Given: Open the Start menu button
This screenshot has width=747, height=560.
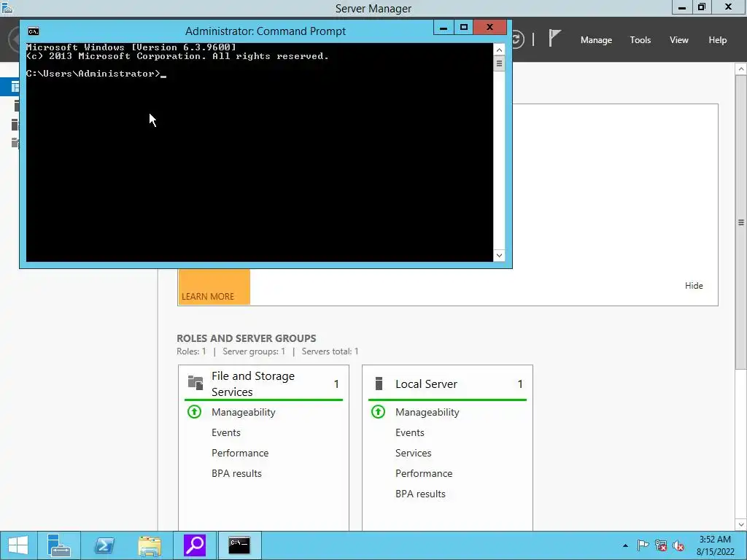Looking at the screenshot, I should click(18, 545).
